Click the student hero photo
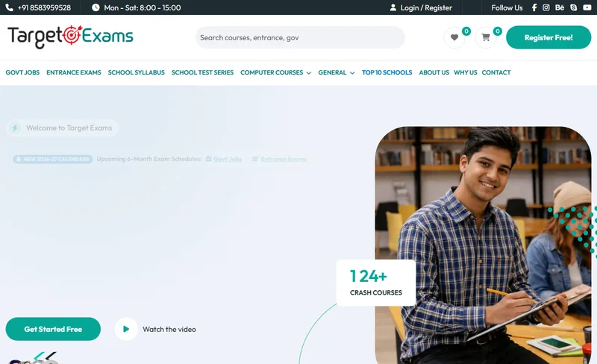The height and width of the screenshot is (364, 597). click(x=483, y=245)
